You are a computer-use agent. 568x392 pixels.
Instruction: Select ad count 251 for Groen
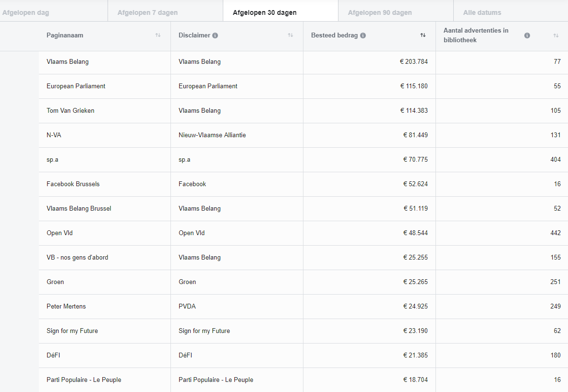pyautogui.click(x=556, y=282)
